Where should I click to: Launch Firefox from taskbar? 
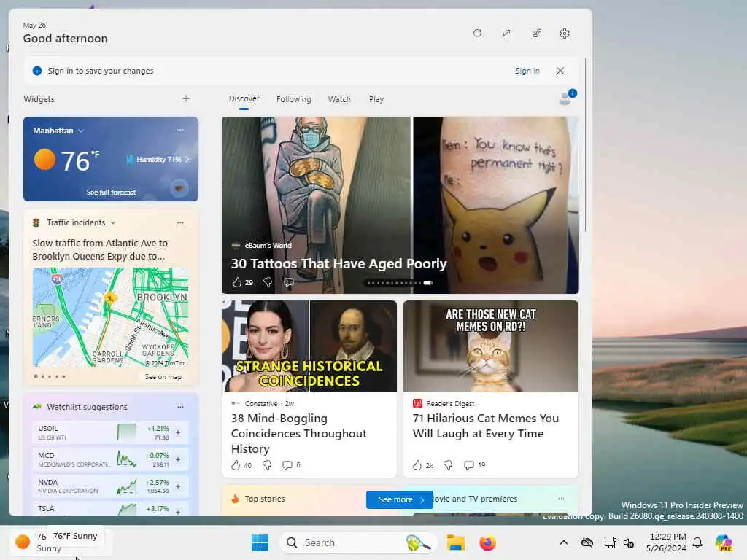point(487,542)
